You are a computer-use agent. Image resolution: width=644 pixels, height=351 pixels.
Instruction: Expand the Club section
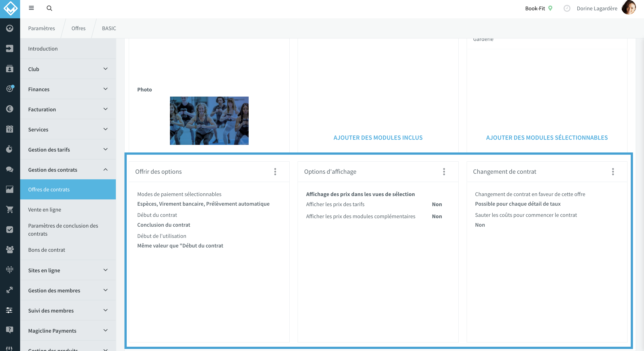(68, 69)
